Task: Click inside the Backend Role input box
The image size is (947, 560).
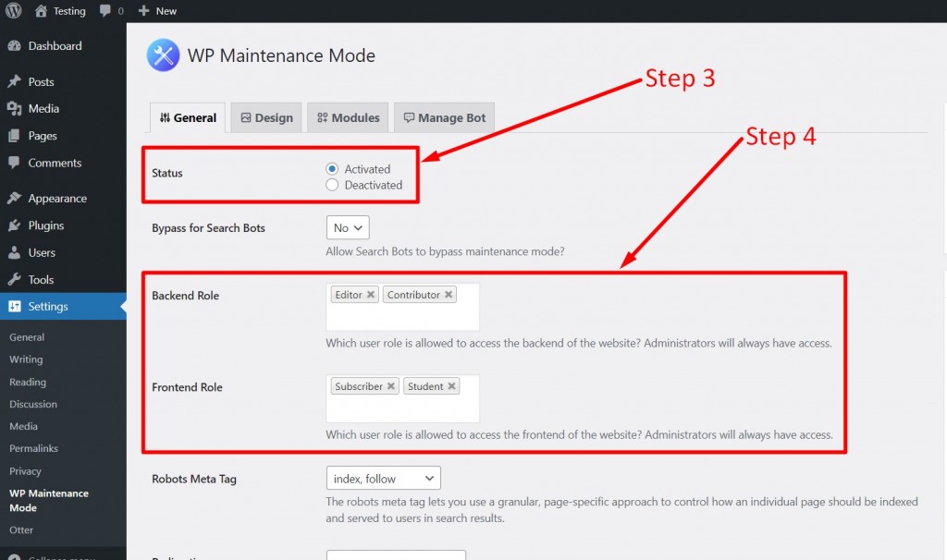Action: tap(403, 307)
